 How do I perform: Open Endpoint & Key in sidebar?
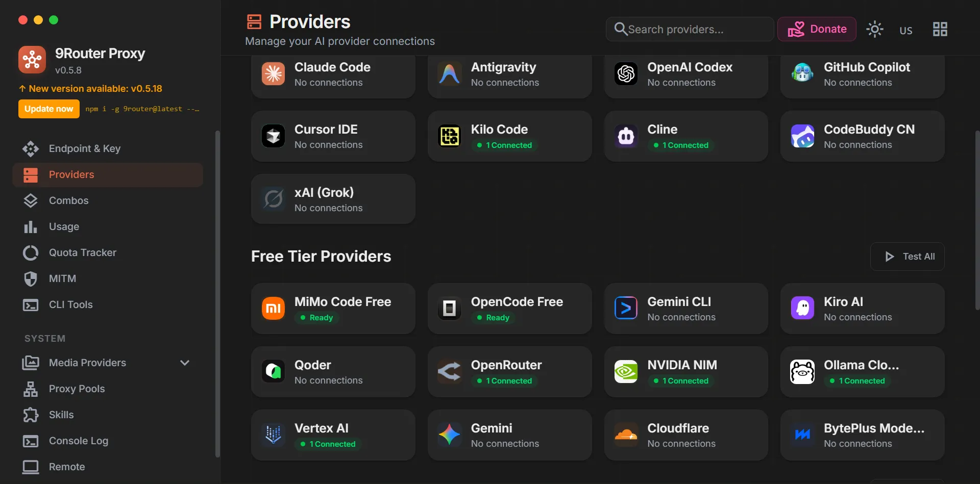[x=108, y=148]
